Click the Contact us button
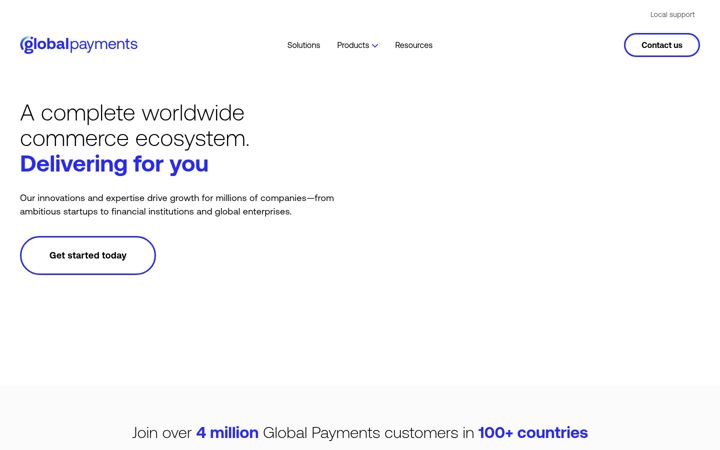This screenshot has width=720, height=450. coord(662,45)
